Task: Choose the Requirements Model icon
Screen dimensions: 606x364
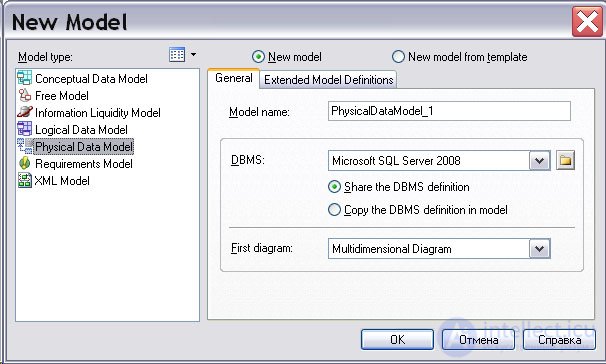Action: pyautogui.click(x=25, y=163)
